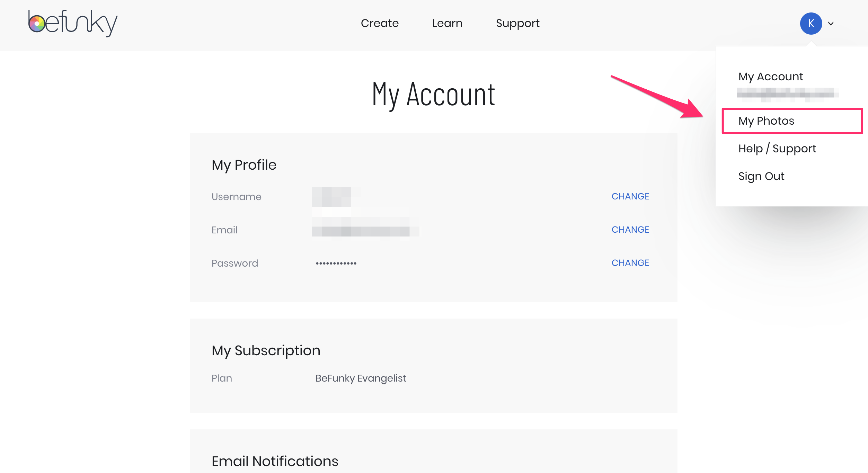
Task: Click the BeFunky Evangelist plan value
Action: tap(361, 378)
